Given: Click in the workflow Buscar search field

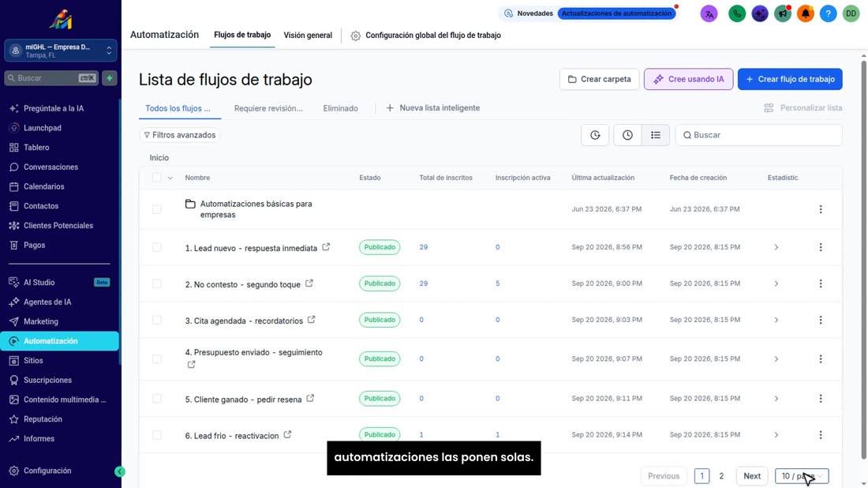Looking at the screenshot, I should pos(758,135).
